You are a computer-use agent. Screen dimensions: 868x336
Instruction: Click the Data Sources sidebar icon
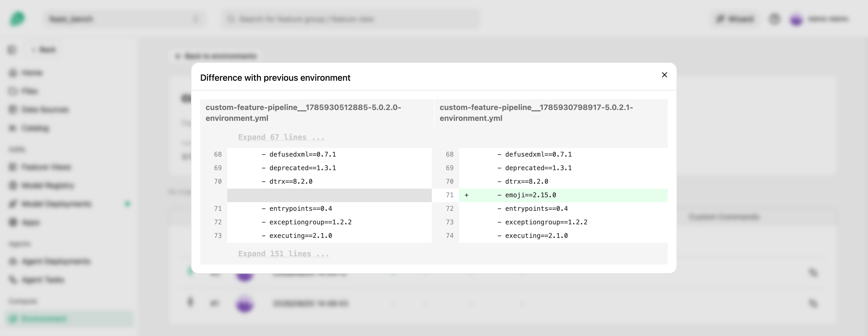13,109
